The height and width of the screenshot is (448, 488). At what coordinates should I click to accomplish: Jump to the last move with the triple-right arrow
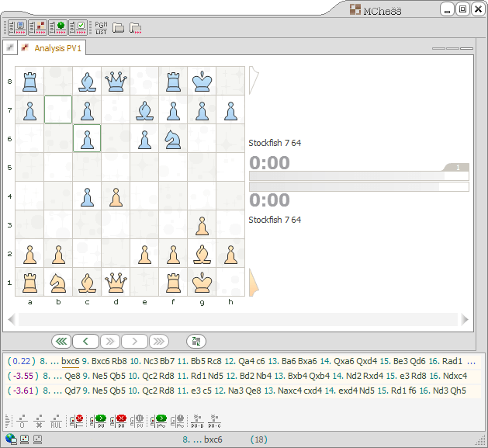pos(159,342)
